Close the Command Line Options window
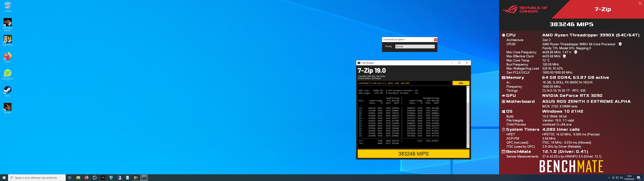 436,40
